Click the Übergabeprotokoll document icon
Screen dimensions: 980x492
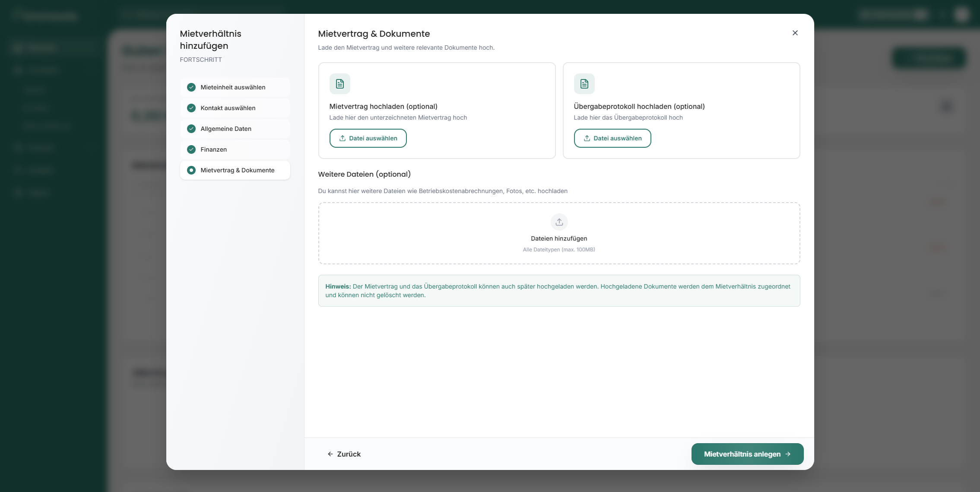tap(584, 84)
